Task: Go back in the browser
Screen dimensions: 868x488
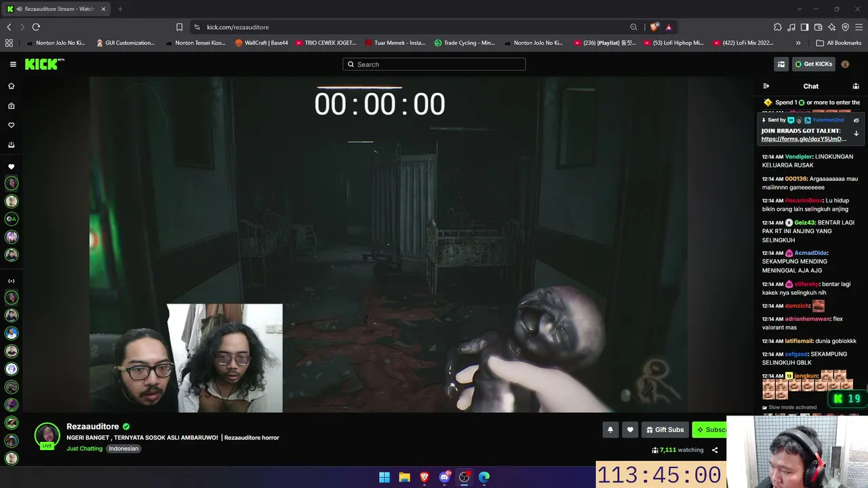Action: click(x=9, y=27)
